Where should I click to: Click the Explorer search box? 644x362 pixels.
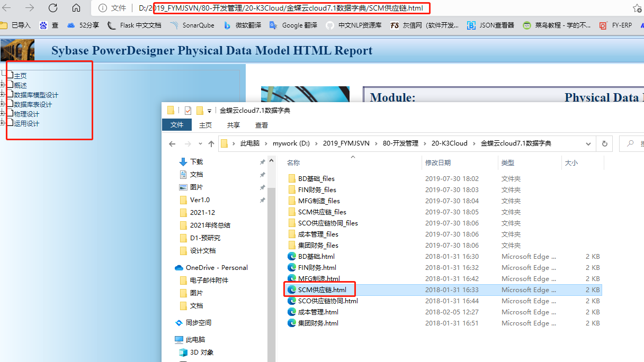click(x=631, y=143)
